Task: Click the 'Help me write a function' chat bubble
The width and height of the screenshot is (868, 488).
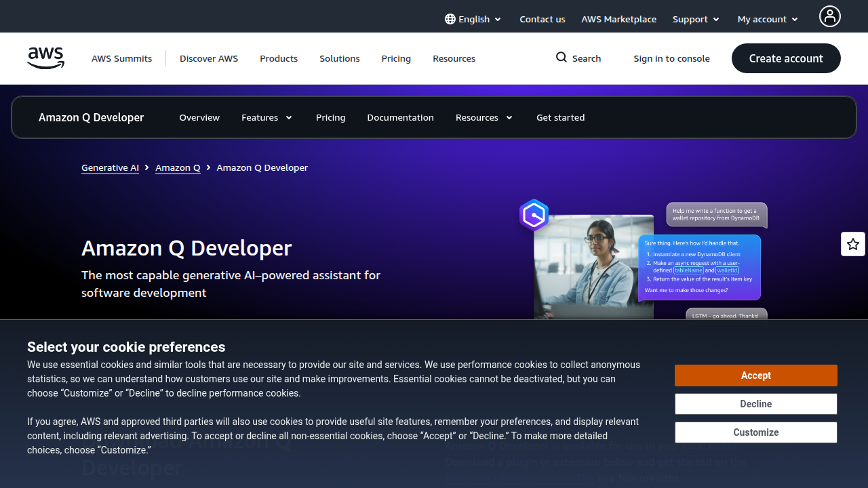Action: pyautogui.click(x=717, y=215)
